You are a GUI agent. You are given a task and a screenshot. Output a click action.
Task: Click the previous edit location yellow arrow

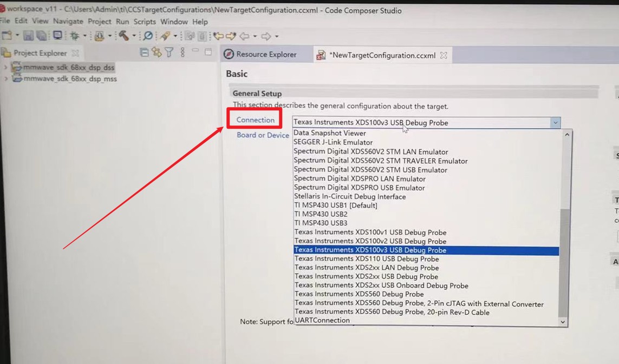[218, 36]
